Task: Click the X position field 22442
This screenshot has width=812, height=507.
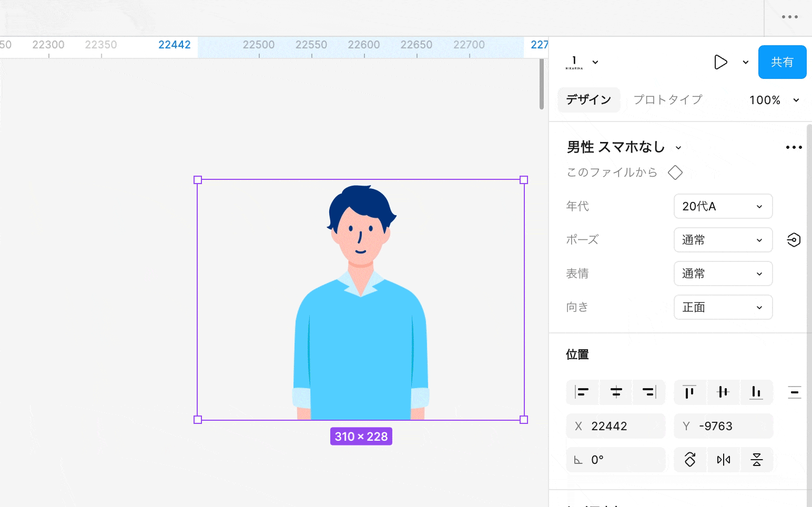Action: point(616,426)
